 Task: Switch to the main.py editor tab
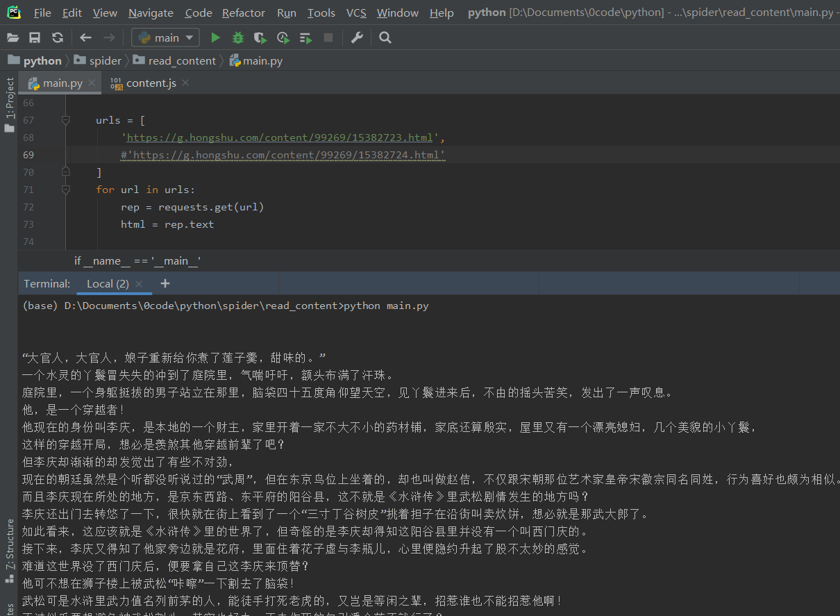pyautogui.click(x=61, y=83)
